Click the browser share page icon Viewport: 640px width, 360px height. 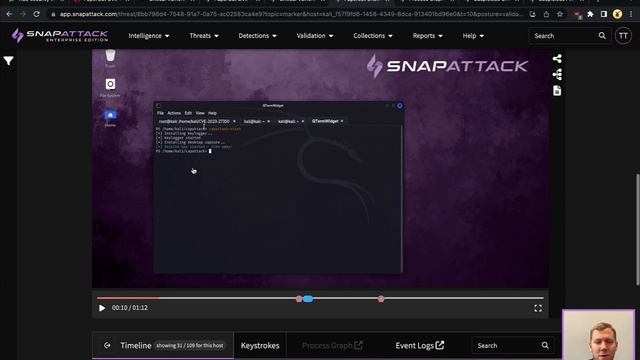[546, 14]
